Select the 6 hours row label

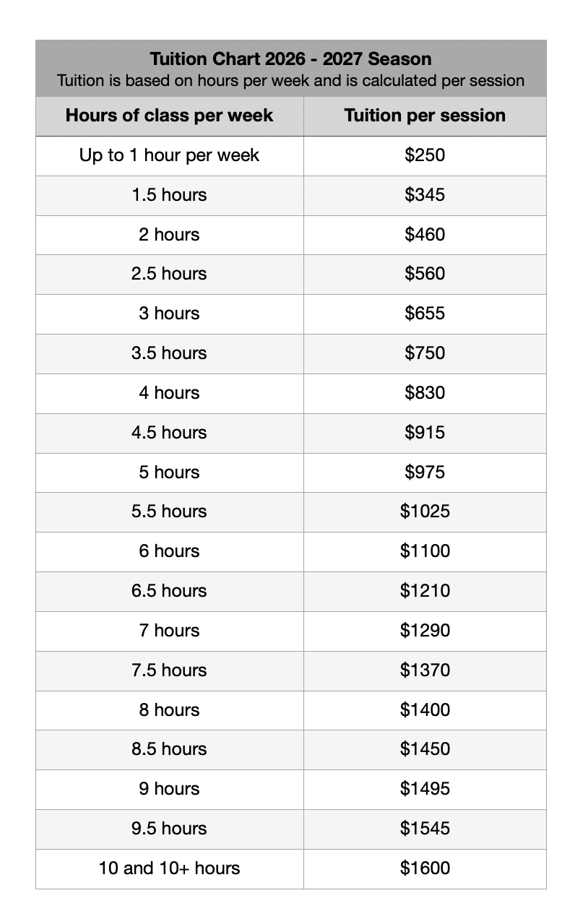coord(169,551)
